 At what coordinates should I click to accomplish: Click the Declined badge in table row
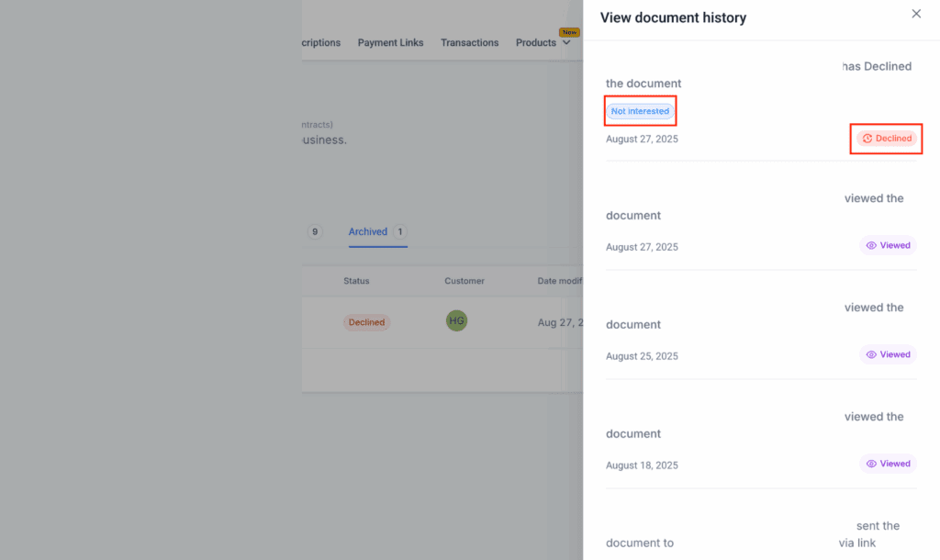366,322
